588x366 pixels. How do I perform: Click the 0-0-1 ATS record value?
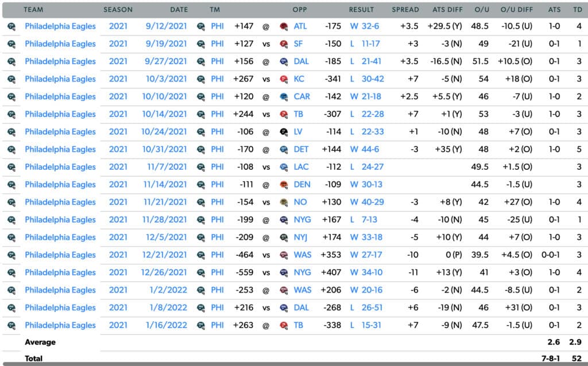[551, 255]
